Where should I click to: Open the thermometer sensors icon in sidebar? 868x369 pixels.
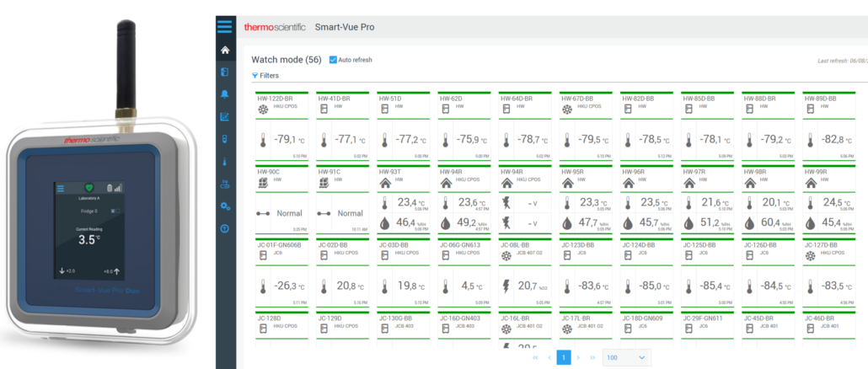point(224,162)
